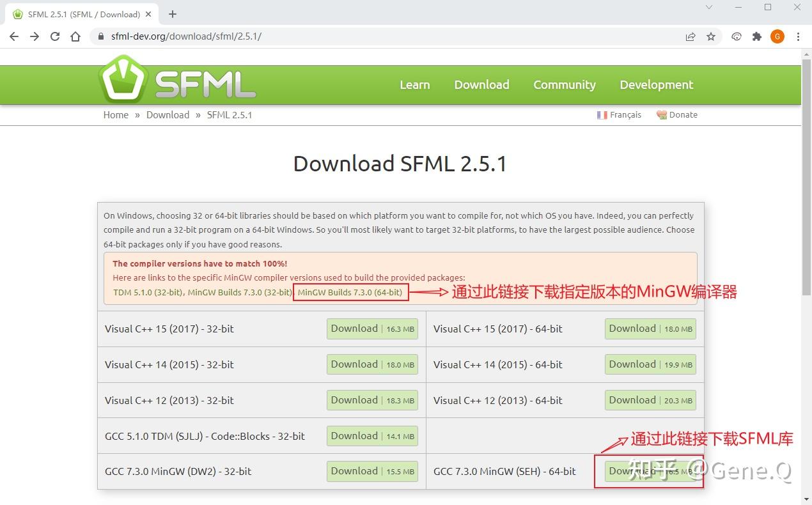812x505 pixels.
Task: Click the share icon in the address bar
Action: coord(691,36)
